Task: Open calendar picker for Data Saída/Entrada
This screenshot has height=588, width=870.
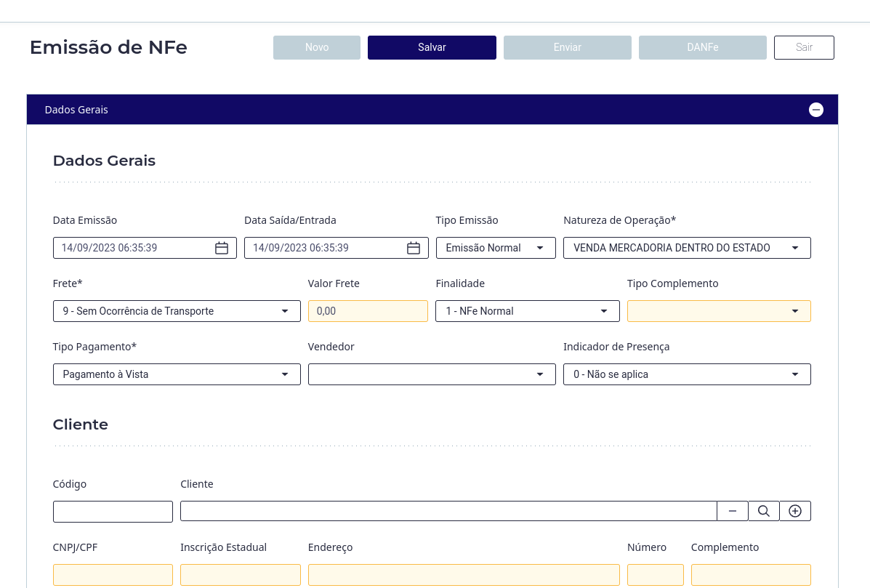Action: [414, 248]
